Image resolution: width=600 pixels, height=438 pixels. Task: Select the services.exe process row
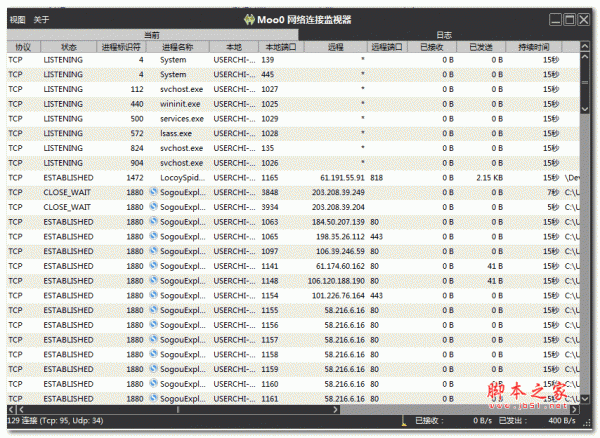click(293, 119)
